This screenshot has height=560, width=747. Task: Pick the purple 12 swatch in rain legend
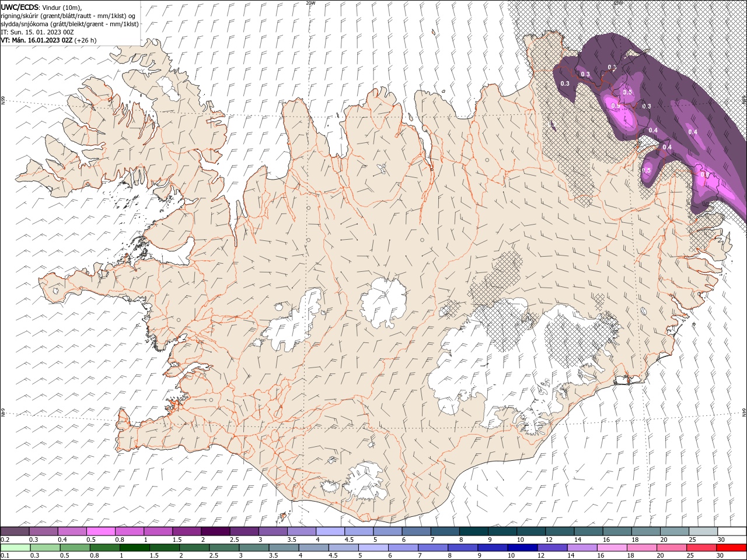(553, 547)
